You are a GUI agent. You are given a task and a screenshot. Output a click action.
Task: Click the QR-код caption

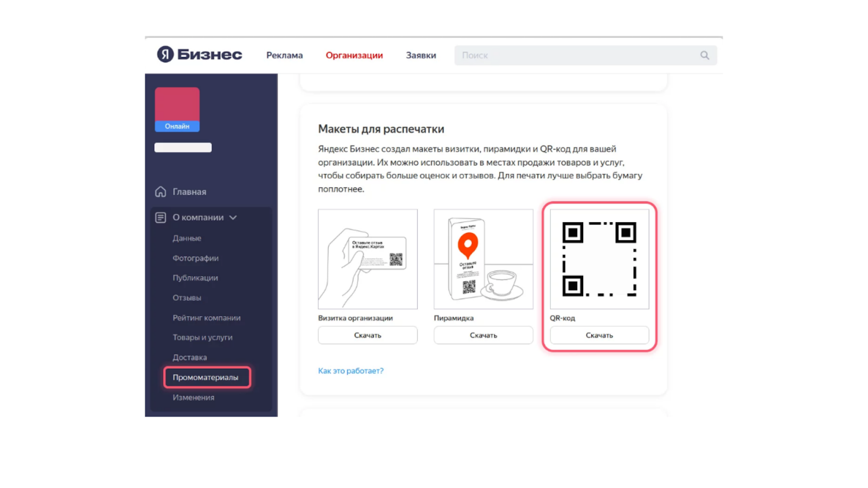pos(562,318)
